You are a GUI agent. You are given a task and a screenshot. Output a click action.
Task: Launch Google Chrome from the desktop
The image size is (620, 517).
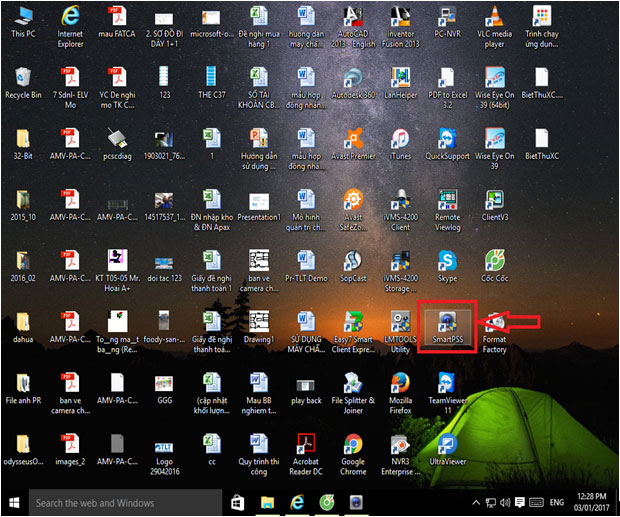352,445
